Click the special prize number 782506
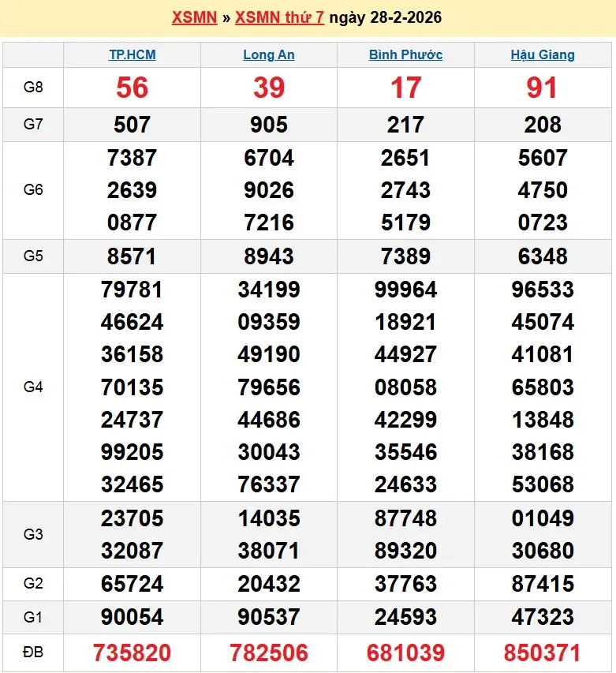Image resolution: width=616 pixels, height=673 pixels. (269, 652)
